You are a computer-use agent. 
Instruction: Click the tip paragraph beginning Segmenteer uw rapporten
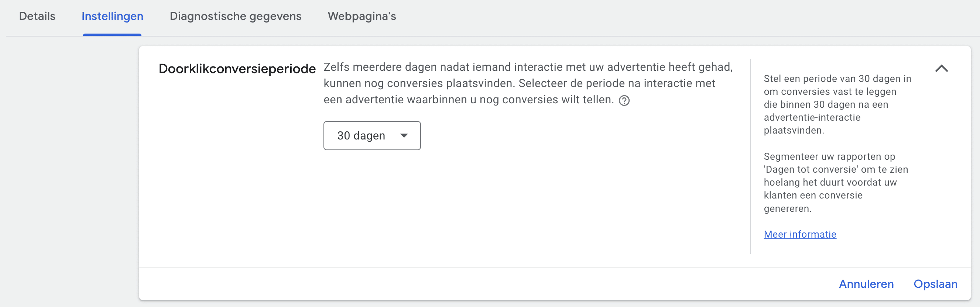click(x=836, y=182)
